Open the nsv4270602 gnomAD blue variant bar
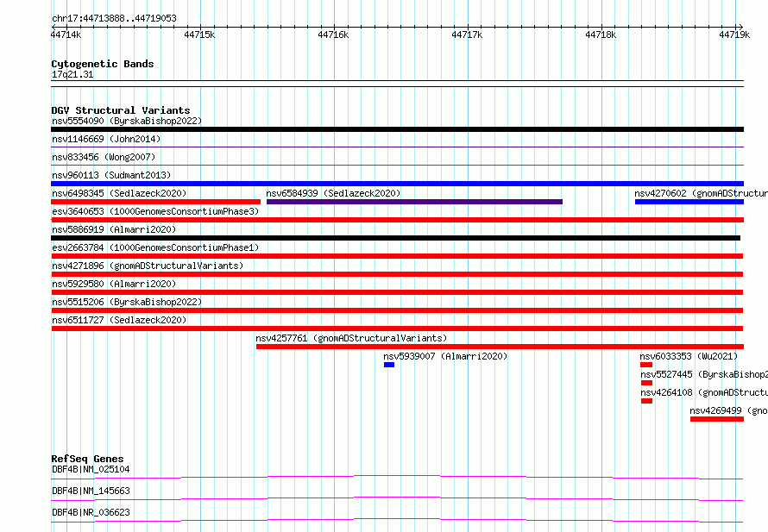The image size is (768, 532). pos(689,202)
